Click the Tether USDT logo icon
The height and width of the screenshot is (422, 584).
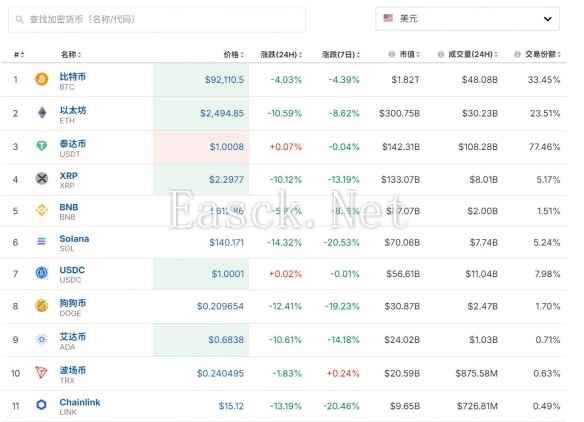[x=41, y=146]
